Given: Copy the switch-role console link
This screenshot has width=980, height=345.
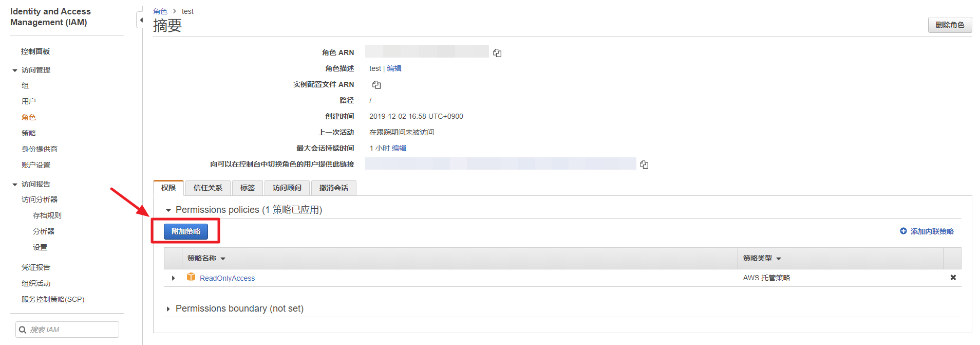Looking at the screenshot, I should coord(644,165).
